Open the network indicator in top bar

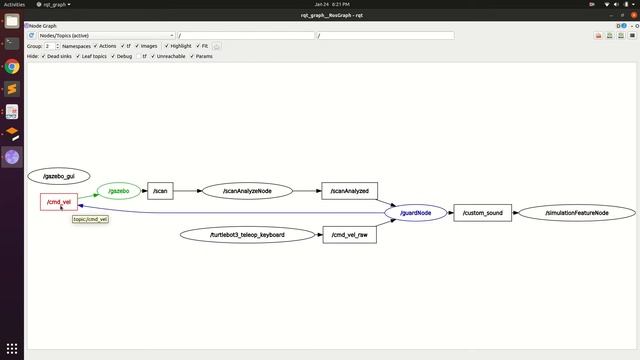pyautogui.click(x=607, y=4)
